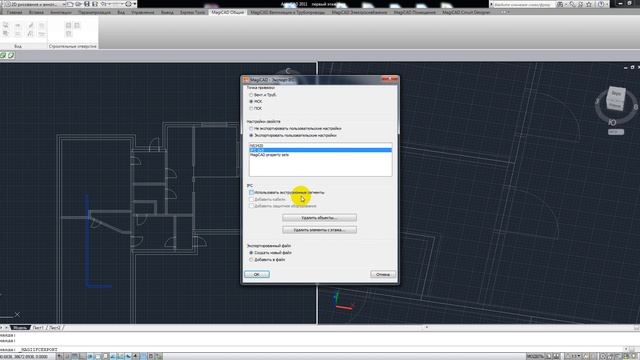
Task: Click the Undo icon in quick access toolbar
Action: (x=104, y=4)
